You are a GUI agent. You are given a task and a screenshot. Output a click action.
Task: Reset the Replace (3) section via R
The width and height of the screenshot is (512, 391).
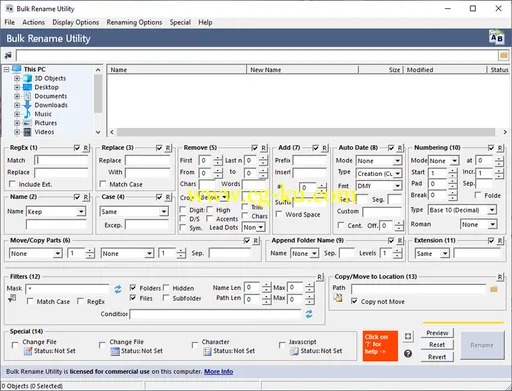tap(168, 148)
